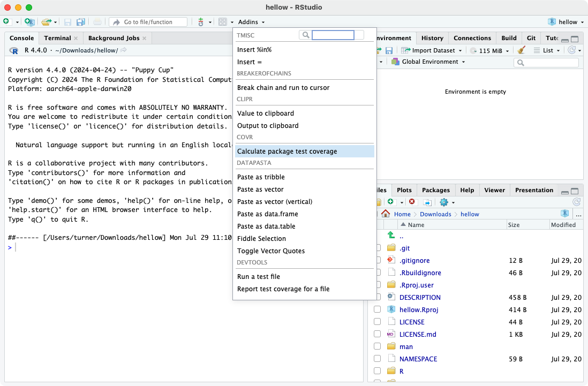Select the checkbox next to the .git folder

click(x=378, y=247)
